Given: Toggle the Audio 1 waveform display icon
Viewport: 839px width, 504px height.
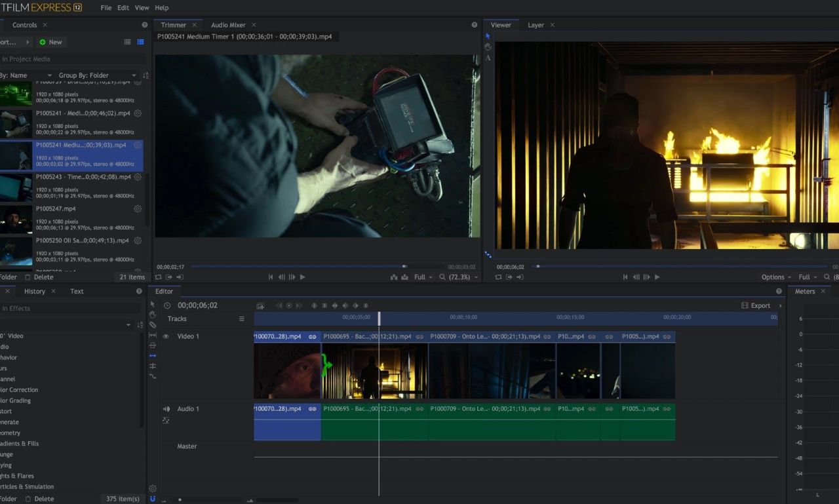Looking at the screenshot, I should point(166,420).
